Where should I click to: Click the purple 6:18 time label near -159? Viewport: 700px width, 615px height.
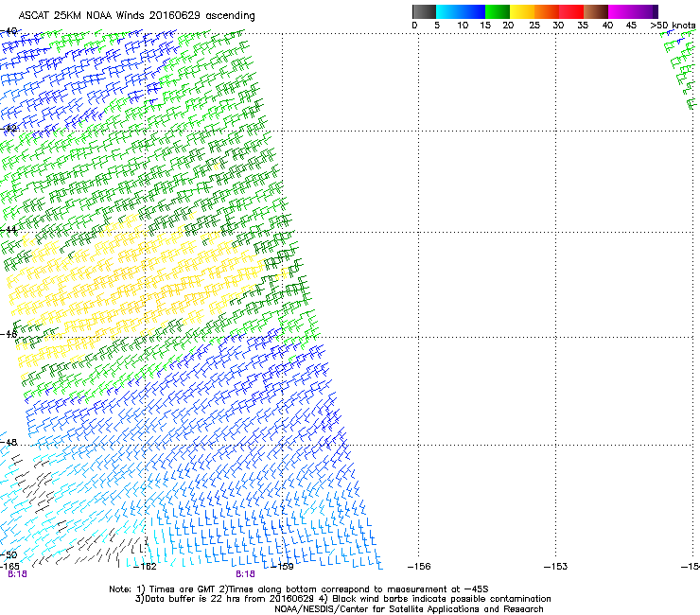pos(246,574)
